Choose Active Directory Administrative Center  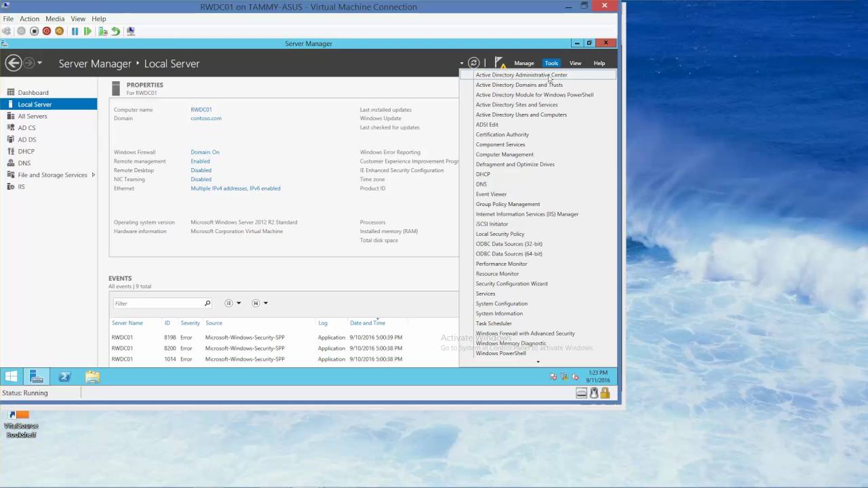538,75
